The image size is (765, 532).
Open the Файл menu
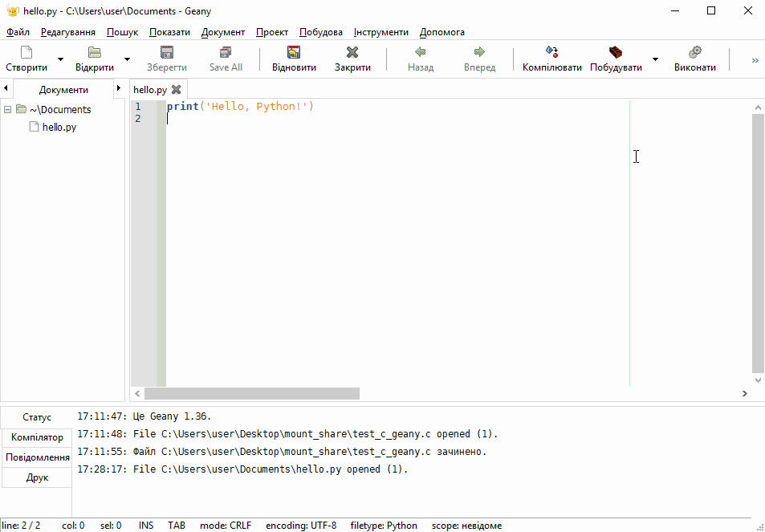pyautogui.click(x=18, y=32)
